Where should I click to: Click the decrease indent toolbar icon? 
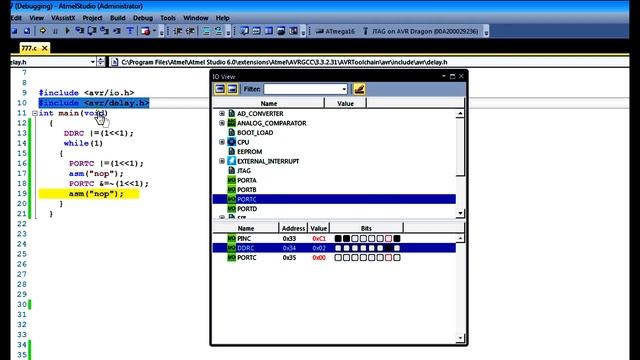tap(178, 31)
